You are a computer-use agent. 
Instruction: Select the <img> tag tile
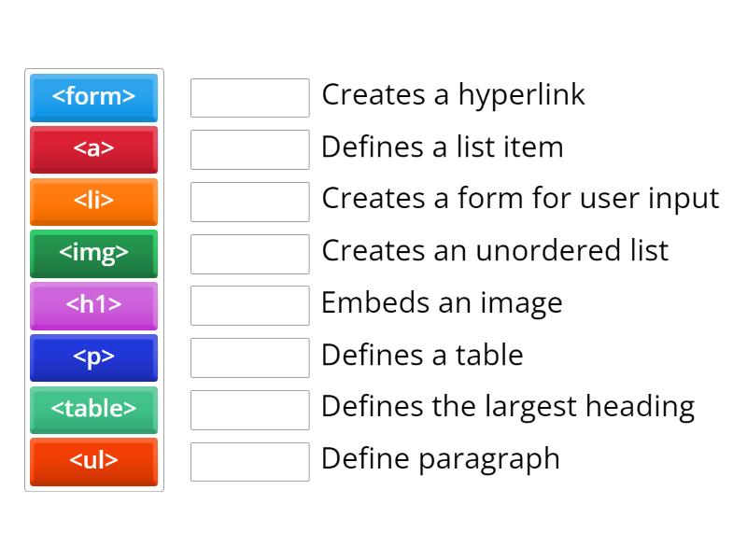(x=93, y=254)
